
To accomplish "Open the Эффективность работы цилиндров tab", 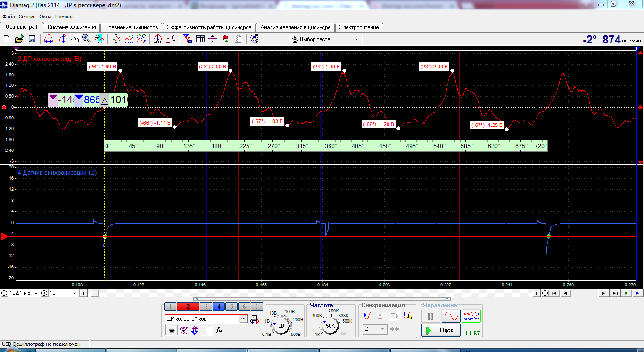I will click(x=210, y=27).
